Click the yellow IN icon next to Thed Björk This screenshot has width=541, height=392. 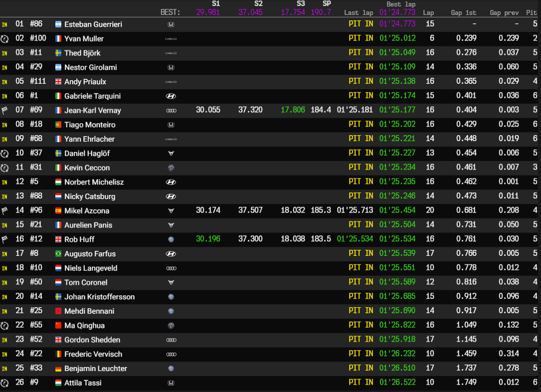pos(5,53)
